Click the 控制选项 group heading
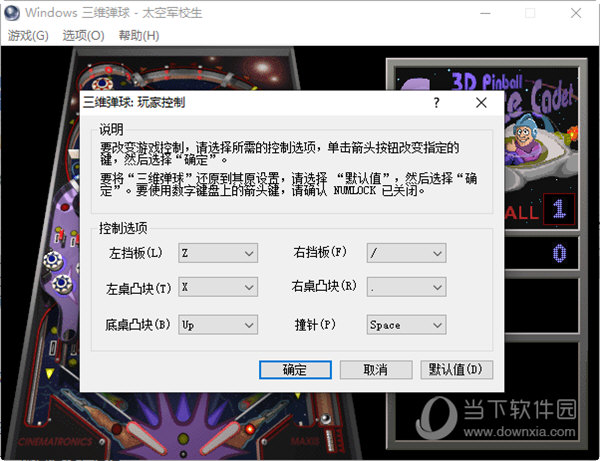The image size is (600, 461). coord(123,228)
